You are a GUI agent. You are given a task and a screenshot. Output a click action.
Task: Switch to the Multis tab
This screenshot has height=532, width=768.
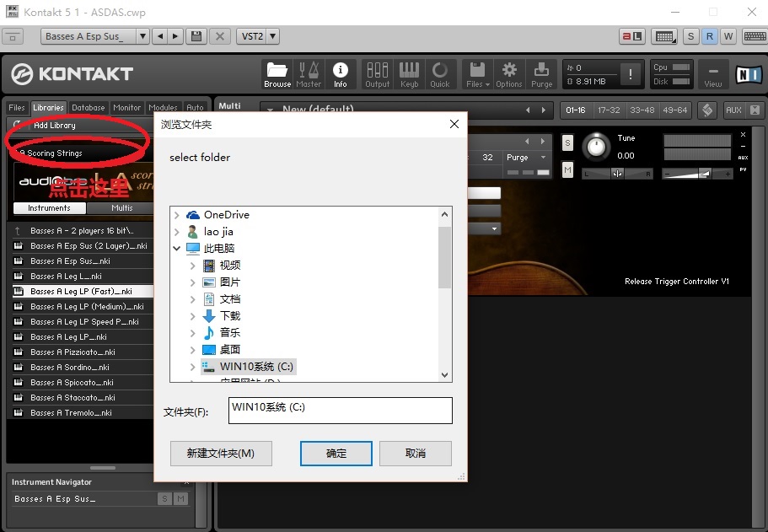tap(122, 207)
